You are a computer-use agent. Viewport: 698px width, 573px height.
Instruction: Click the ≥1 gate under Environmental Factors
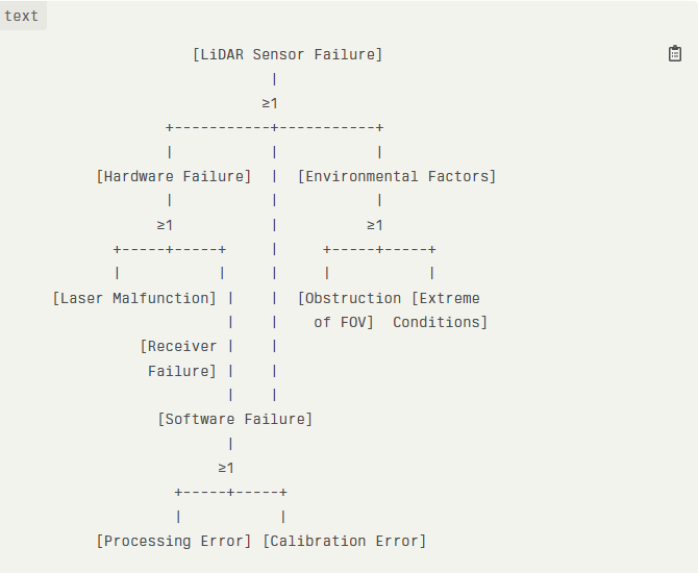click(375, 225)
